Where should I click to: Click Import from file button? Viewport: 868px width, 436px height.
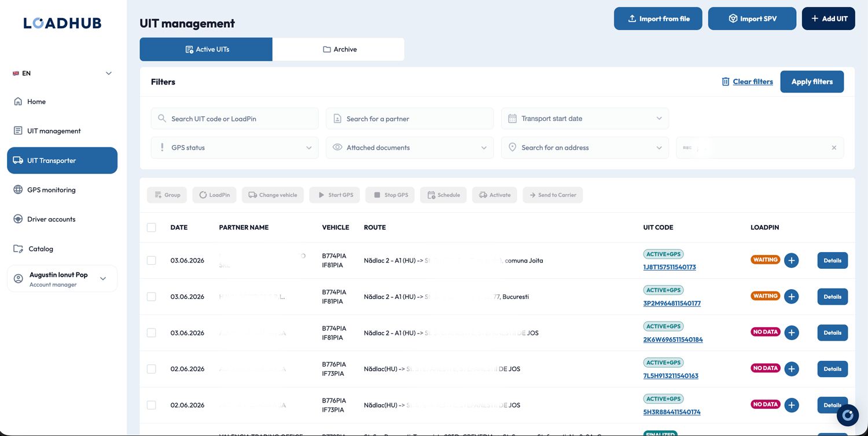coord(658,19)
